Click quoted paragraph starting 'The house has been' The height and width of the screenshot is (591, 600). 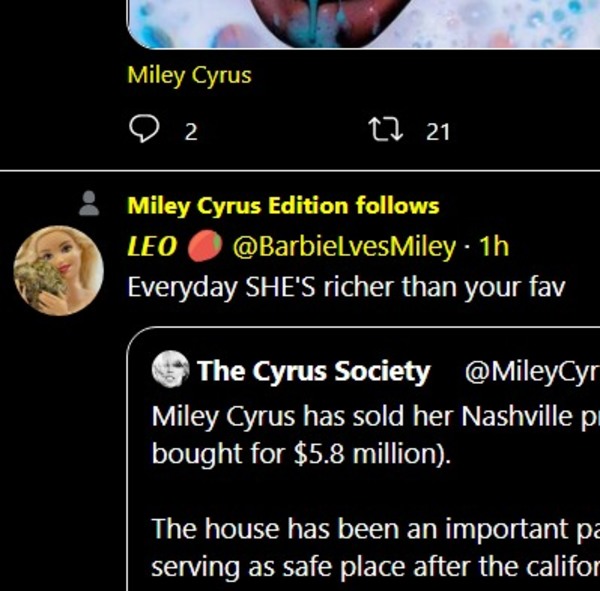[x=374, y=528]
